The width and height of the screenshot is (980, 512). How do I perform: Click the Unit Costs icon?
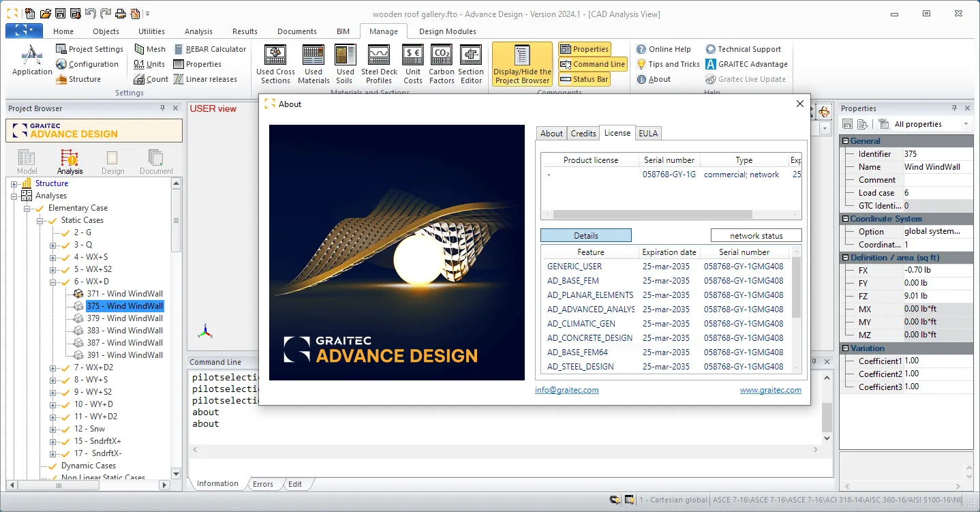pyautogui.click(x=413, y=65)
